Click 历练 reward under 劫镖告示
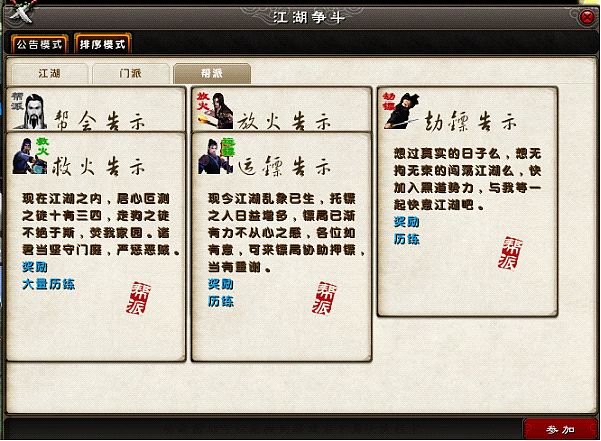The image size is (601, 441). (407, 239)
